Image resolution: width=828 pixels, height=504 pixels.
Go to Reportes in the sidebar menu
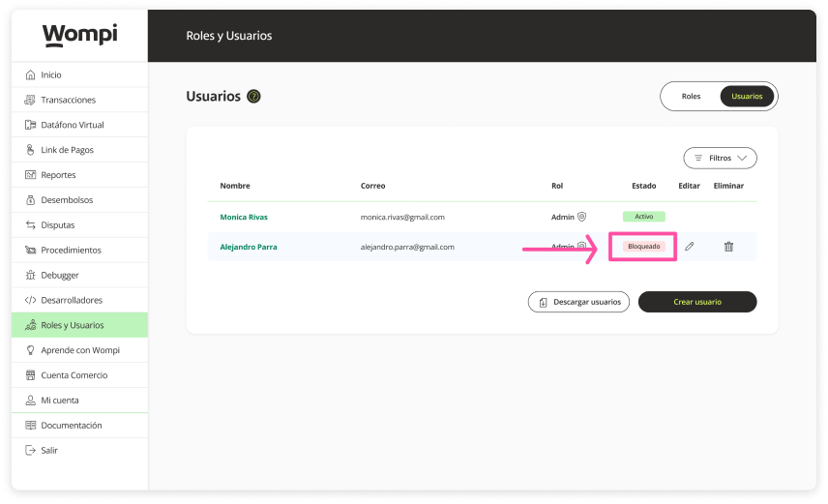pos(58,175)
